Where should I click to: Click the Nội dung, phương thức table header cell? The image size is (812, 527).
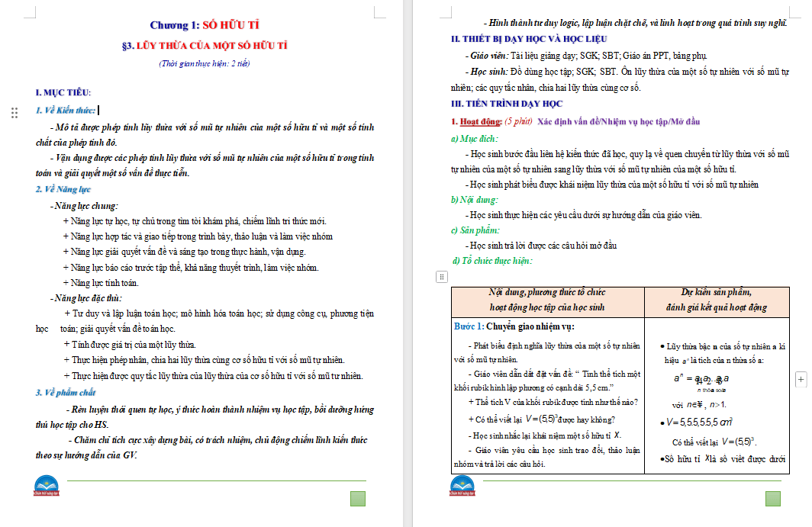coord(546,300)
